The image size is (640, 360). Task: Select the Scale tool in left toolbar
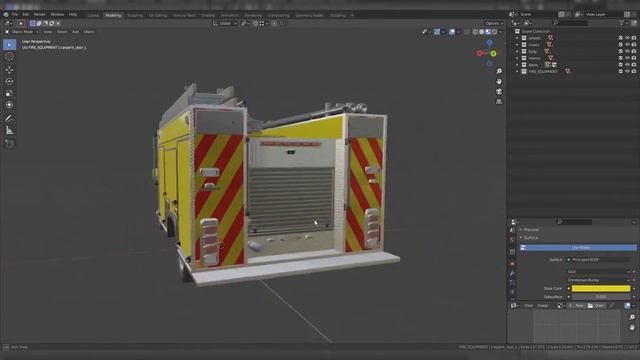[9, 93]
